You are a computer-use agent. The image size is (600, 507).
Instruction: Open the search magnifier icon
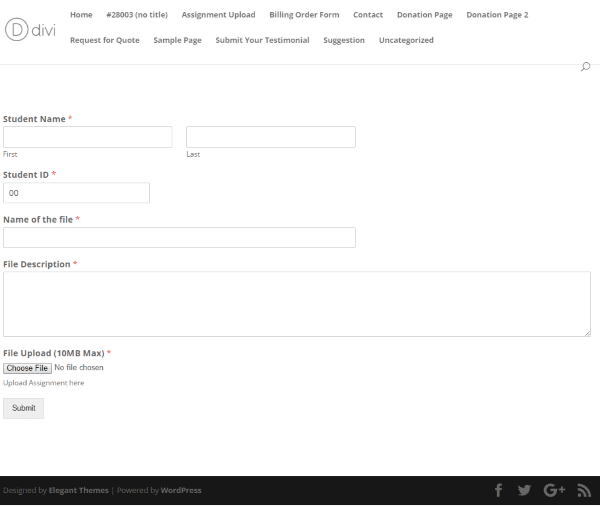(585, 67)
